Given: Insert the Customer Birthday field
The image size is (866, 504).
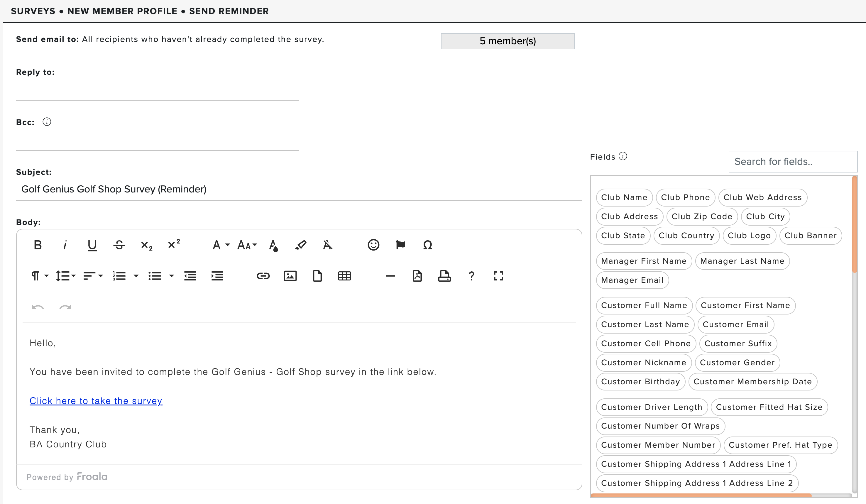Looking at the screenshot, I should point(641,382).
